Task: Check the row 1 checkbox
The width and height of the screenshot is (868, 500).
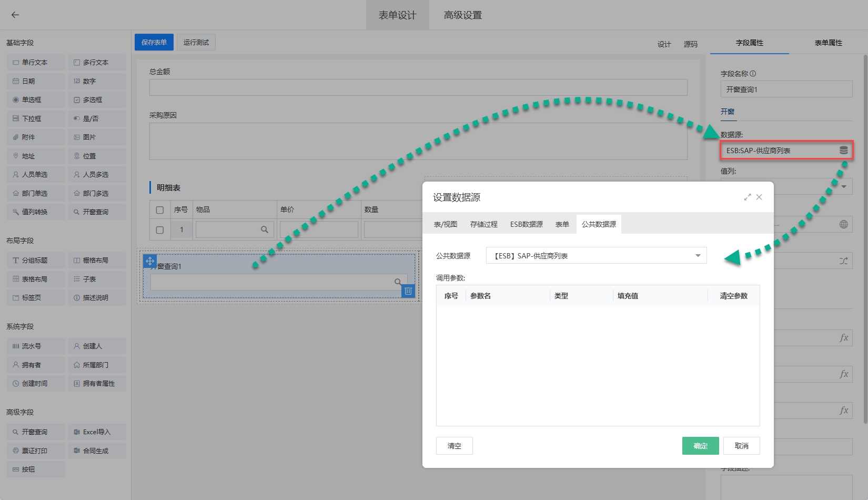Action: 160,230
